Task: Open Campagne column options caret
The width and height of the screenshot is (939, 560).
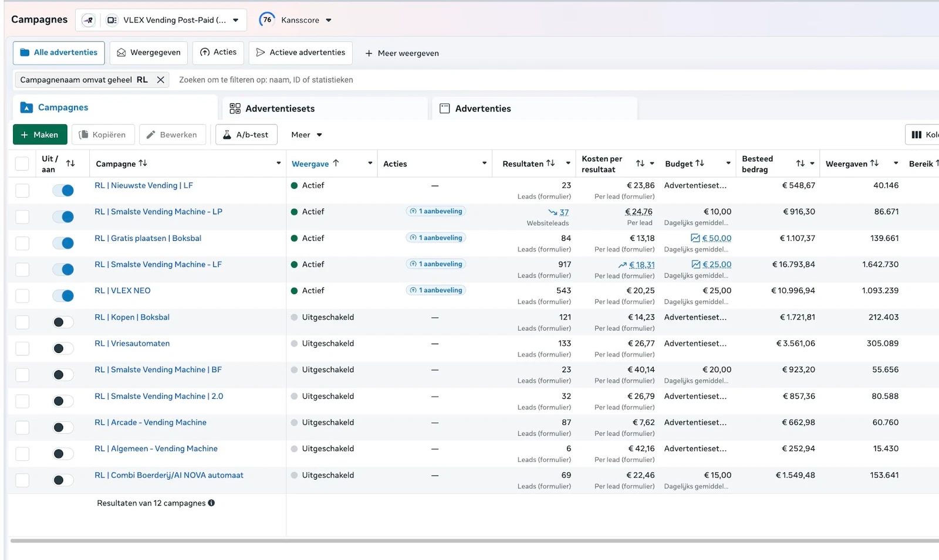Action: [278, 163]
